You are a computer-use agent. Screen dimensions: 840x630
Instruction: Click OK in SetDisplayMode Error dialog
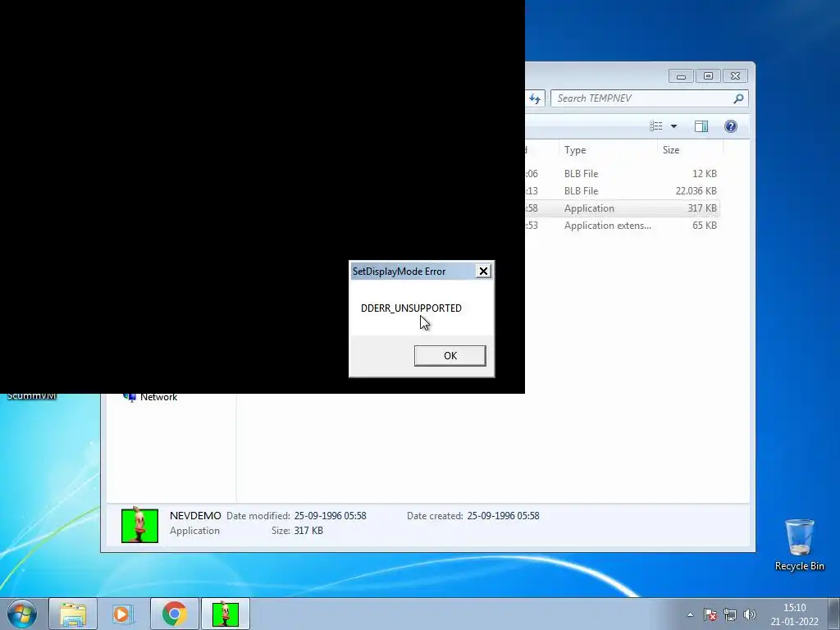pyautogui.click(x=450, y=356)
